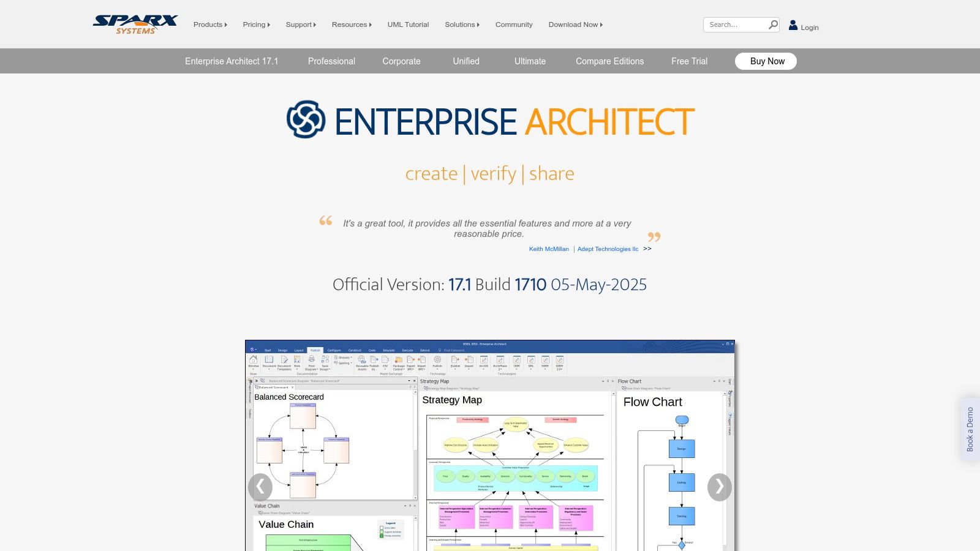Expand the Support menu
Image resolution: width=980 pixels, height=551 pixels.
click(301, 24)
